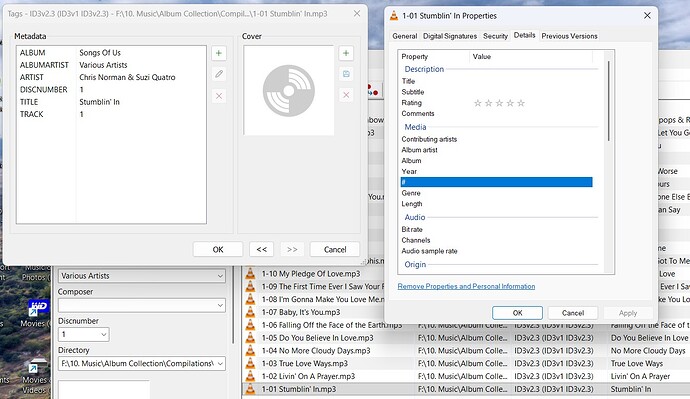The height and width of the screenshot is (399, 690).
Task: Click OK in the Properties dialog
Action: (518, 313)
